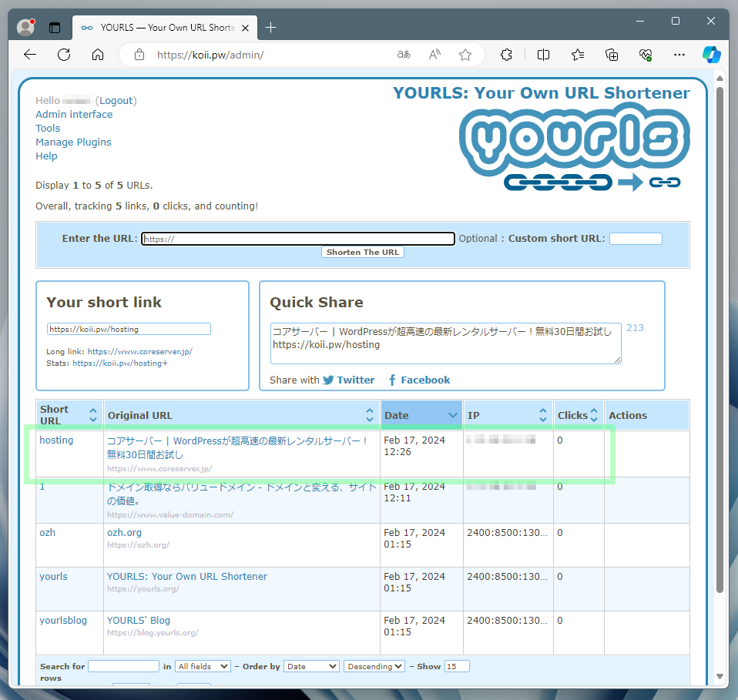Screen dimensions: 738x700
Task: Log out via the Logout link
Action: [116, 101]
